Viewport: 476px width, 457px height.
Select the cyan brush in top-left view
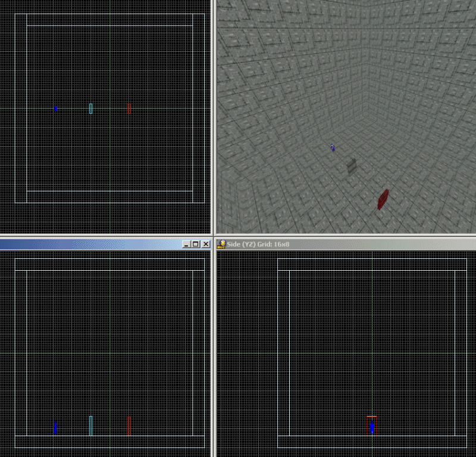click(x=90, y=108)
